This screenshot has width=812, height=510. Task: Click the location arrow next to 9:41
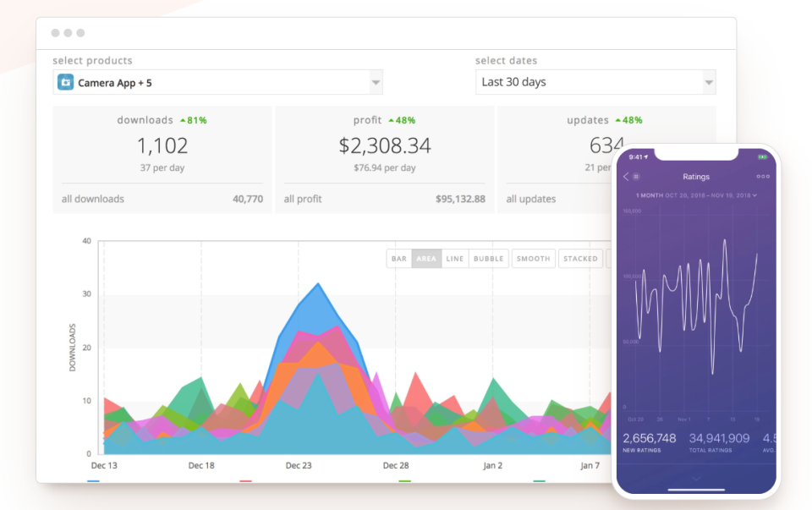point(645,156)
